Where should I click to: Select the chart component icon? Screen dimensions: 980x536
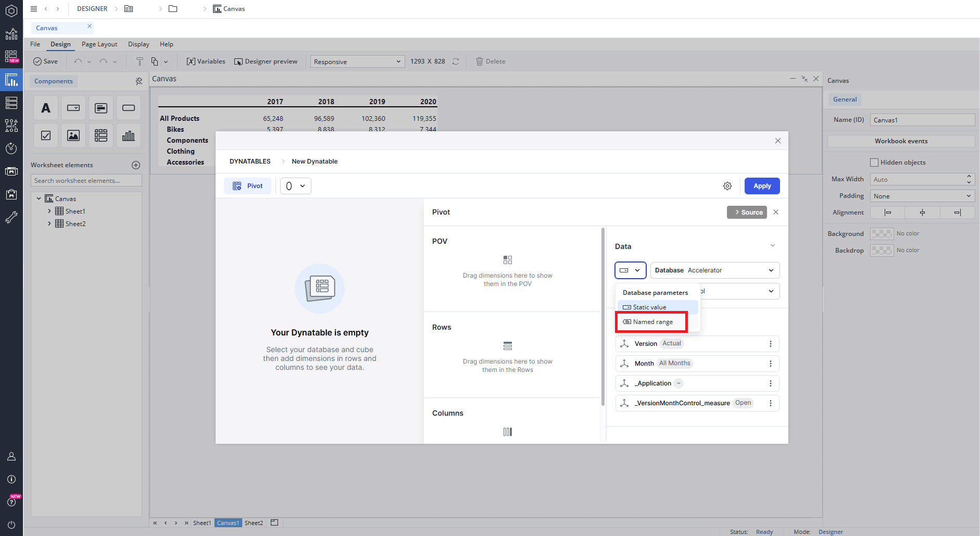coord(128,136)
